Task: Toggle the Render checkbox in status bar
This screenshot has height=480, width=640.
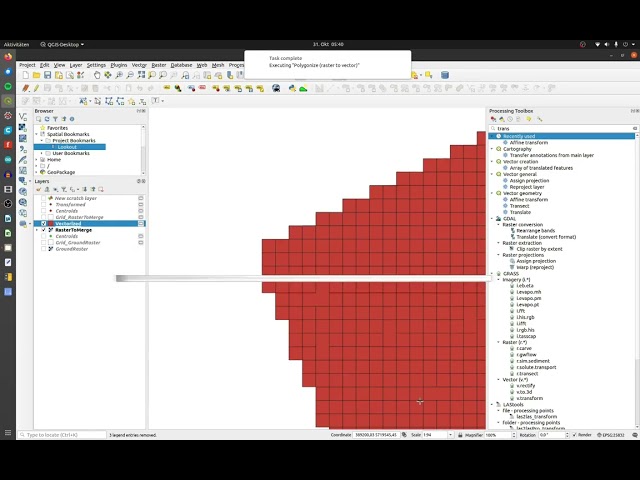Action: (575, 435)
